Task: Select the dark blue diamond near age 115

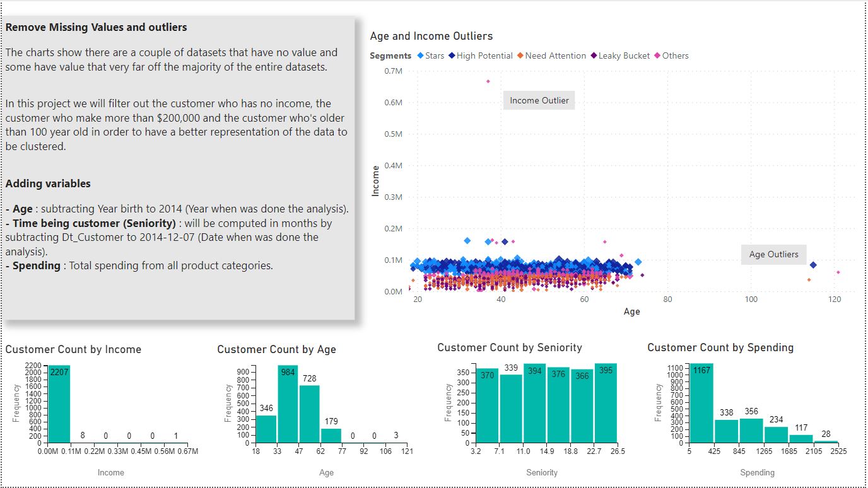Action: 813,265
